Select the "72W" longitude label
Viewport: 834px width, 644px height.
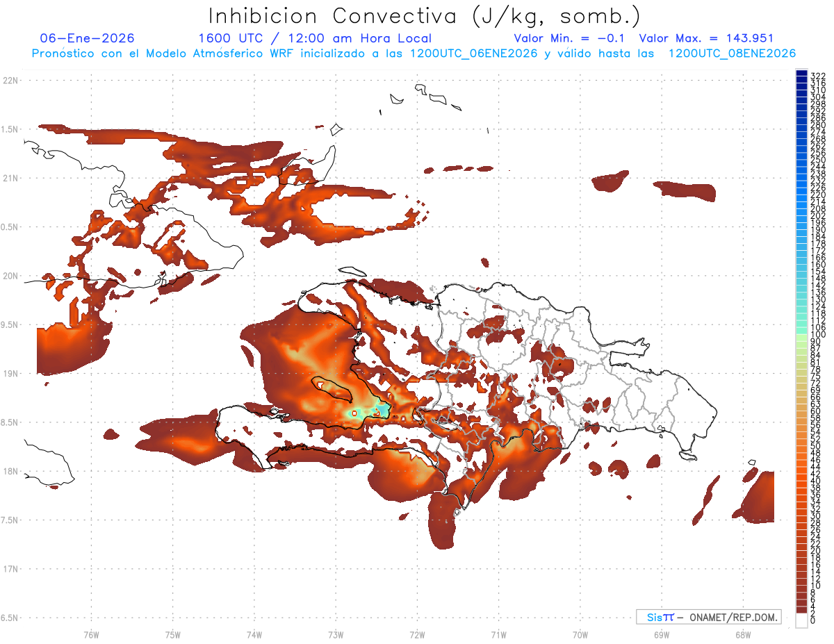pos(417,634)
